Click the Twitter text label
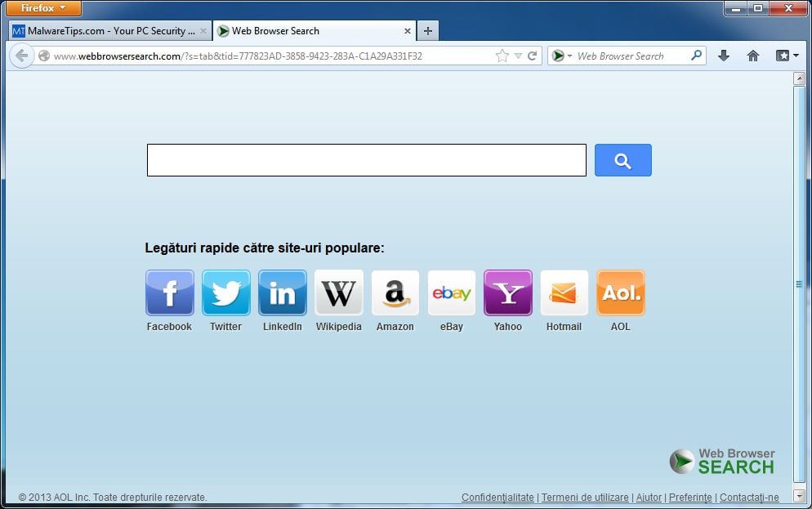This screenshot has width=812, height=509. pyautogui.click(x=225, y=327)
